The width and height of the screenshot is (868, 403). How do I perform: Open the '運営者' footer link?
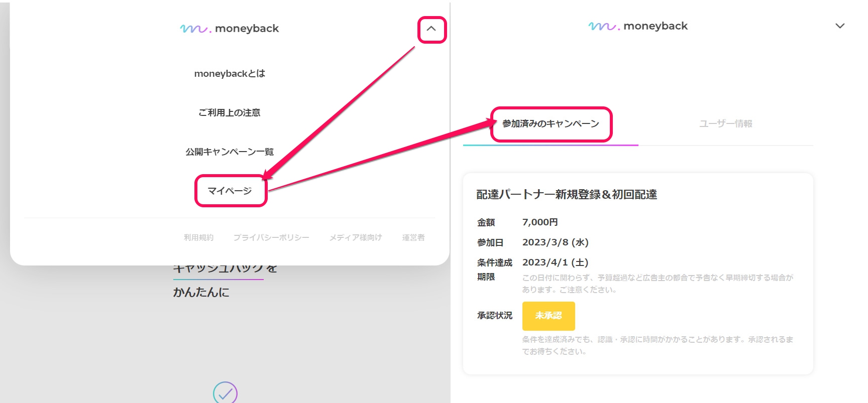coord(413,237)
